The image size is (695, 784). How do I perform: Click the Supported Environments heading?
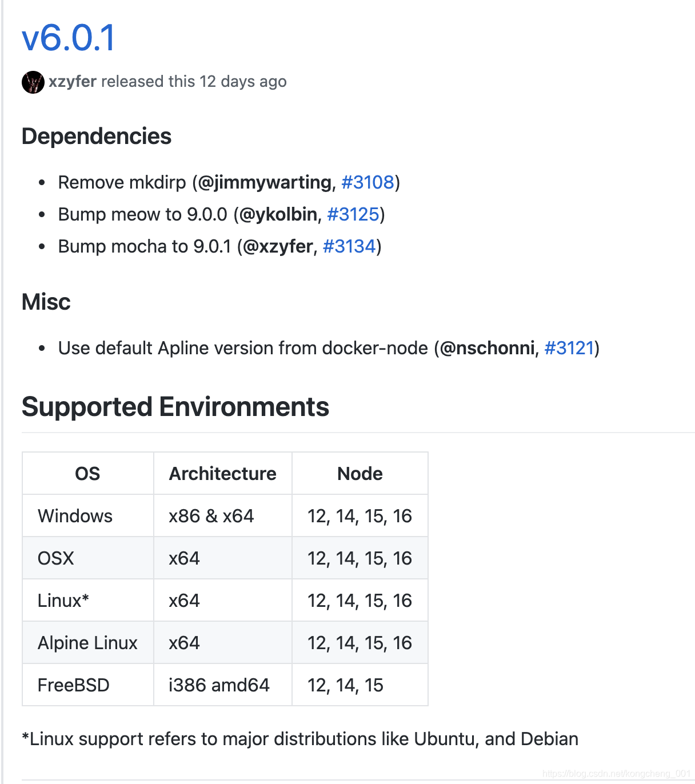click(x=175, y=407)
